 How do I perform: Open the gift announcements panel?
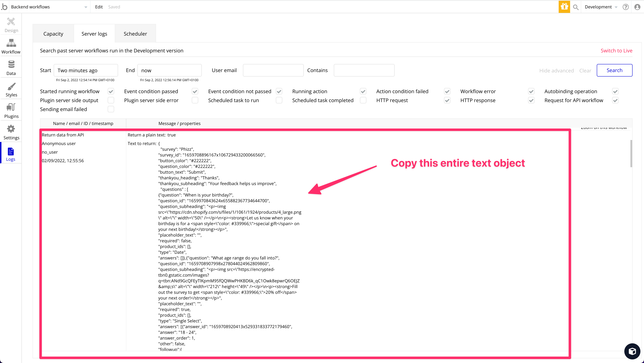tap(564, 7)
